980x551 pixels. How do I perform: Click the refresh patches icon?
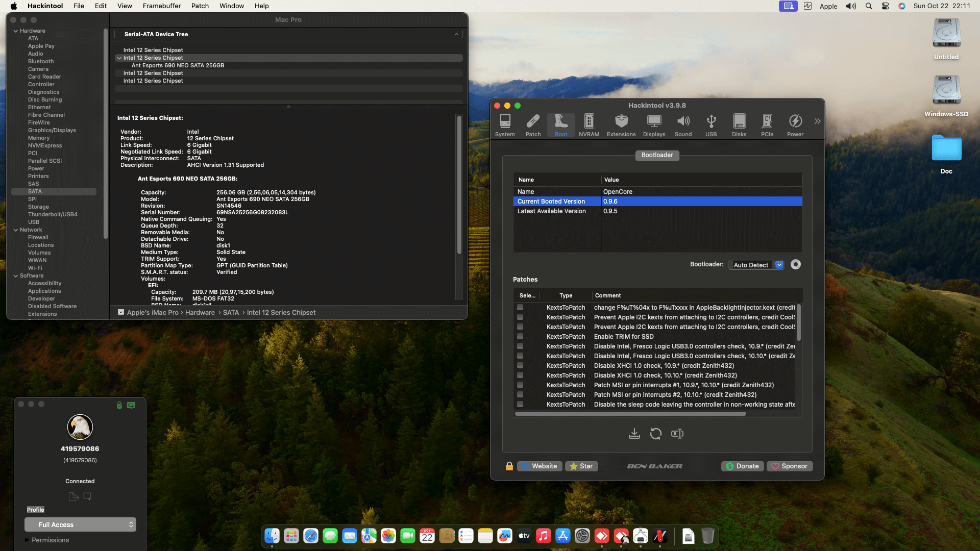click(655, 434)
